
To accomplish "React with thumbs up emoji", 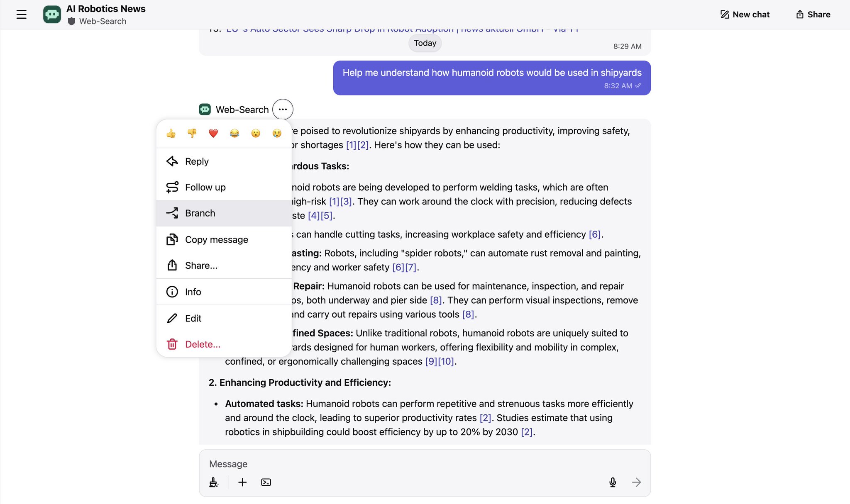I will tap(171, 133).
